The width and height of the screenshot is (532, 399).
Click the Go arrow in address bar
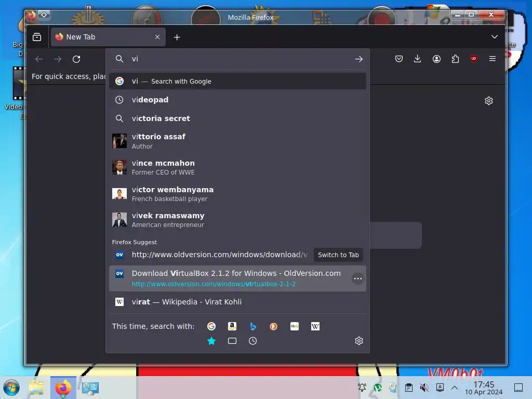pyautogui.click(x=358, y=59)
